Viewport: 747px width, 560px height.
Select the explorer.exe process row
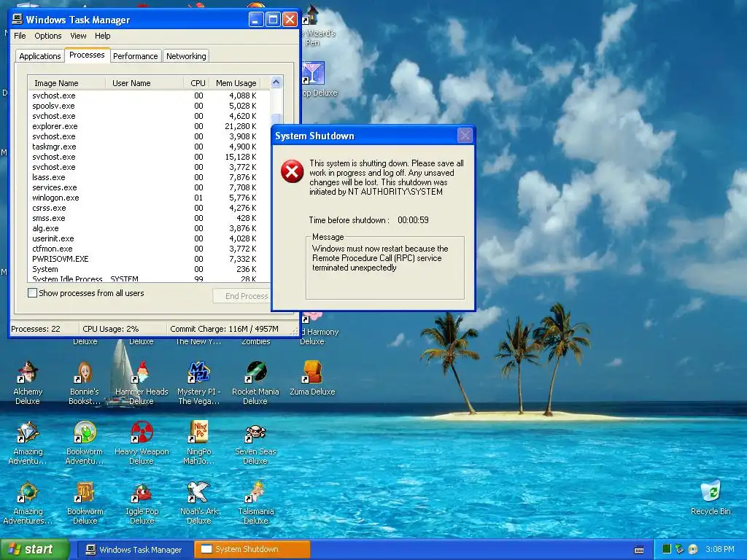coord(149,126)
